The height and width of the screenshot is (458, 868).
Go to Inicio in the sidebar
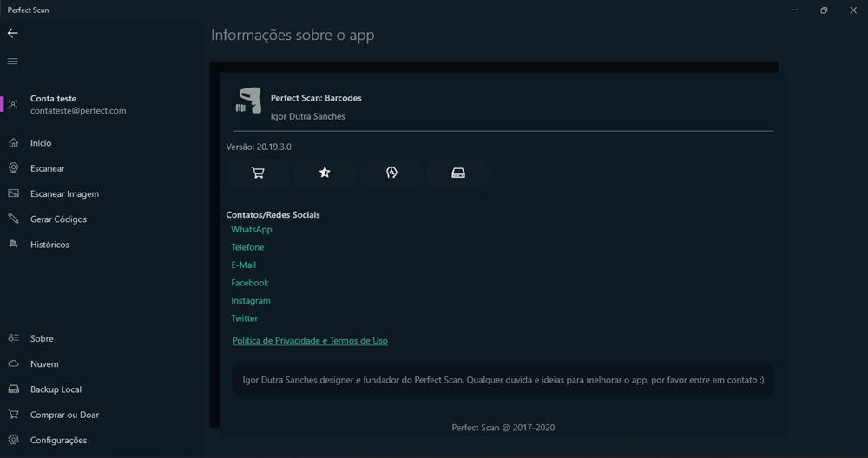102,143
